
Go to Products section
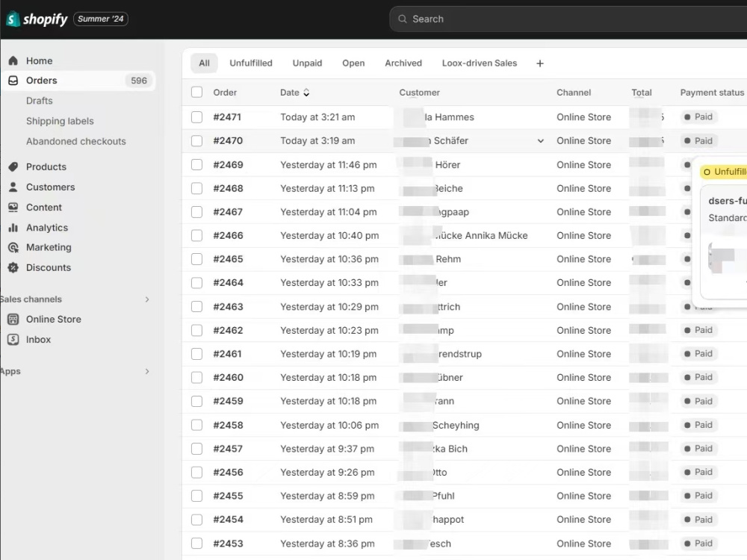46,167
